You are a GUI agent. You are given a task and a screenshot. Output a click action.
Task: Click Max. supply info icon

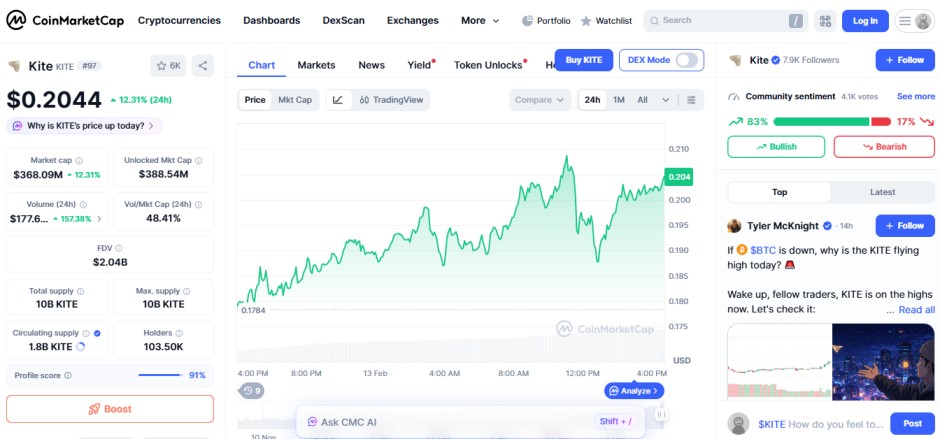[x=187, y=291]
